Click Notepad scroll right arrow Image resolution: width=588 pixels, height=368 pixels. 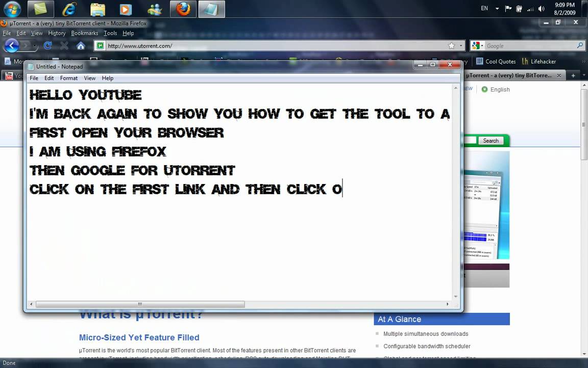pos(447,304)
